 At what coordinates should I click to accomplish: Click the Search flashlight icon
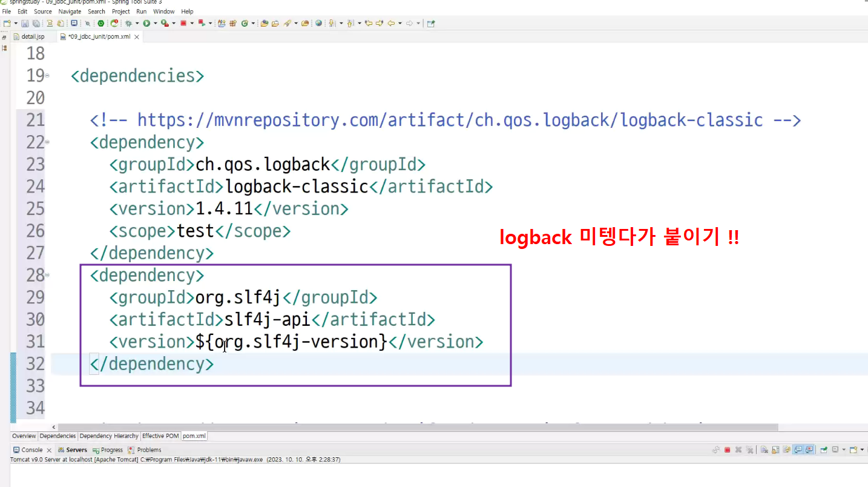[287, 23]
